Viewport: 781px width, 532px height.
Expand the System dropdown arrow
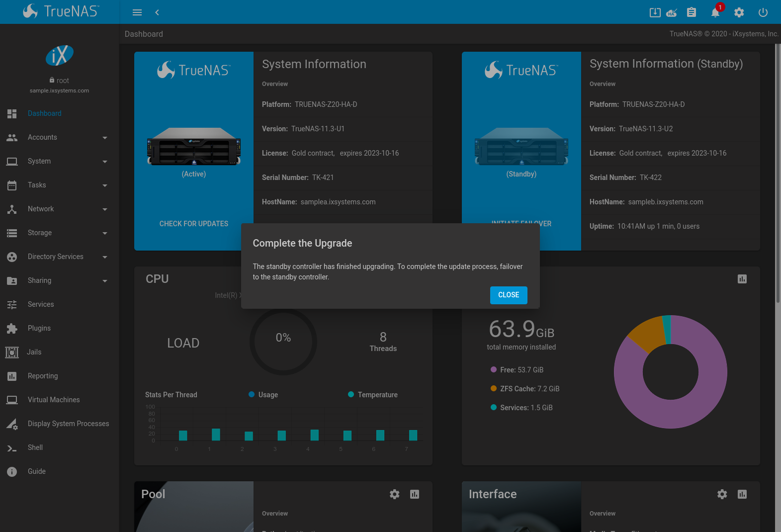tap(105, 162)
